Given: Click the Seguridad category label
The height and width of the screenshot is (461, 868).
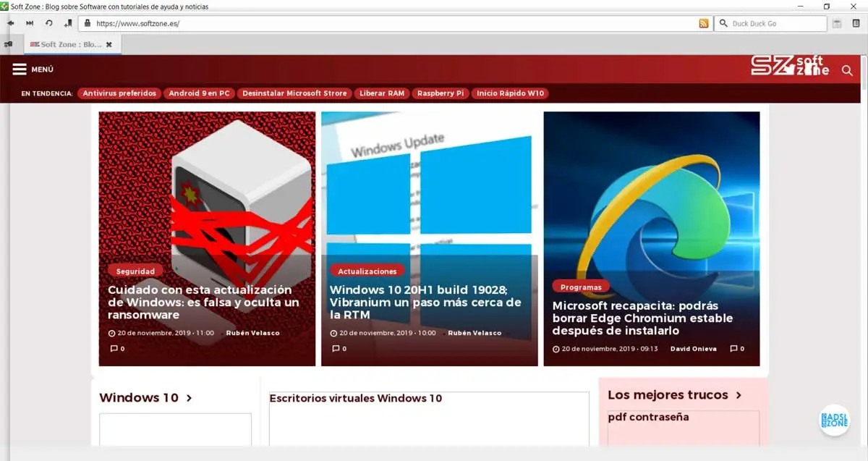Looking at the screenshot, I should tap(135, 271).
